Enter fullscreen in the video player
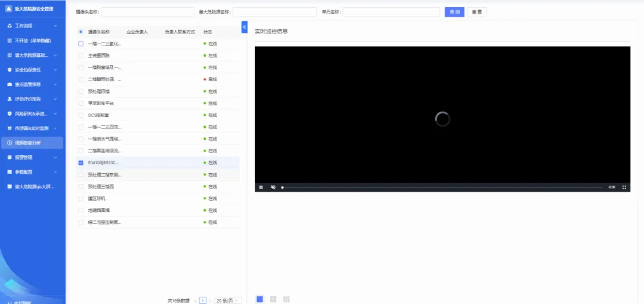Screen dimensions: 644x304 [624, 187]
